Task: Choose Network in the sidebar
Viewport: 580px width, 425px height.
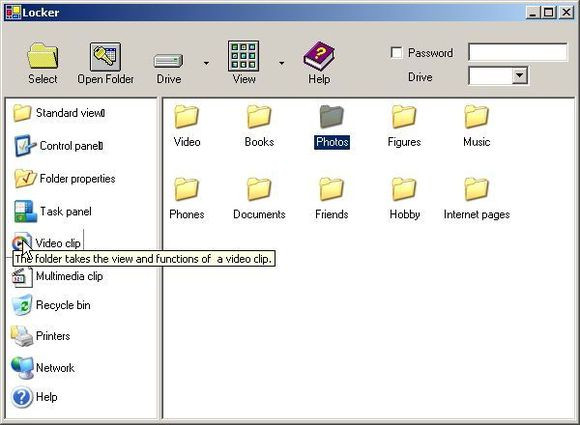Action: pos(43,368)
